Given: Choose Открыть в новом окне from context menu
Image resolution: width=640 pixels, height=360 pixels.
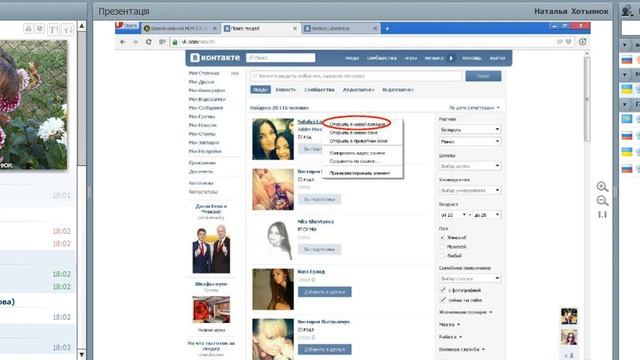Looking at the screenshot, I should tap(353, 132).
